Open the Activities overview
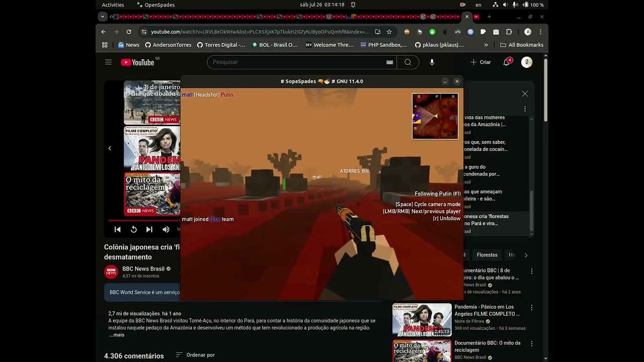The height and width of the screenshot is (362, 644). [x=113, y=5]
